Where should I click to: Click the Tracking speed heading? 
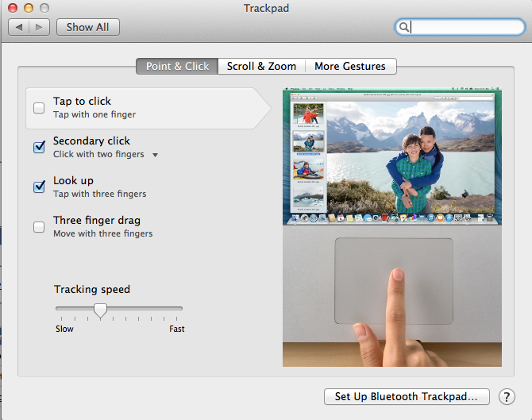coord(92,289)
